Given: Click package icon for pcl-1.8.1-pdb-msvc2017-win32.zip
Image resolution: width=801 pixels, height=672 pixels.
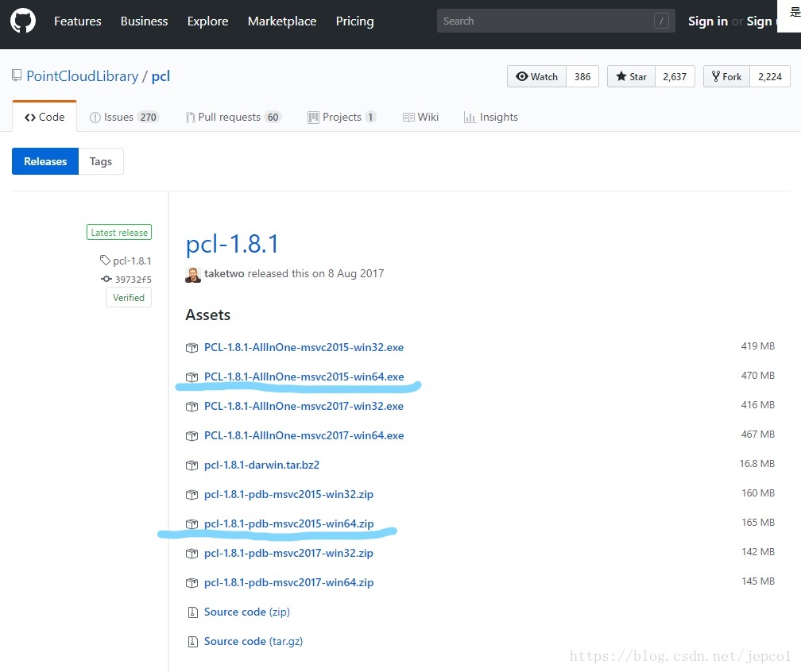Looking at the screenshot, I should [192, 554].
